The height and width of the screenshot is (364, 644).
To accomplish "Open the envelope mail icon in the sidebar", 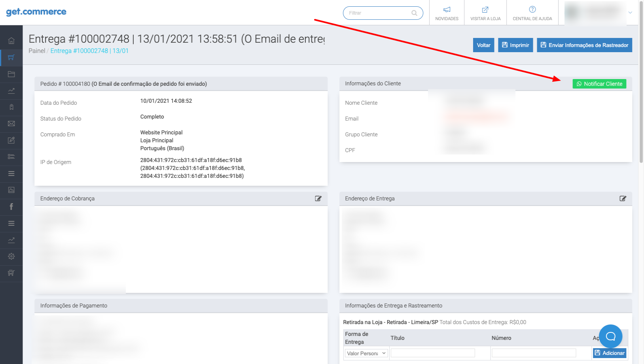I will [11, 124].
